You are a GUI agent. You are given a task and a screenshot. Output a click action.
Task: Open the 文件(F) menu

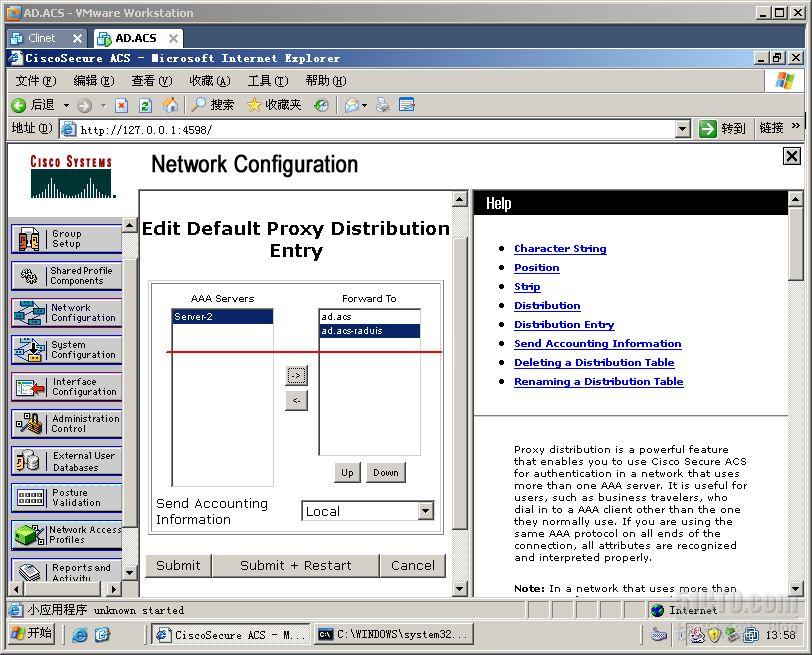click(x=35, y=81)
